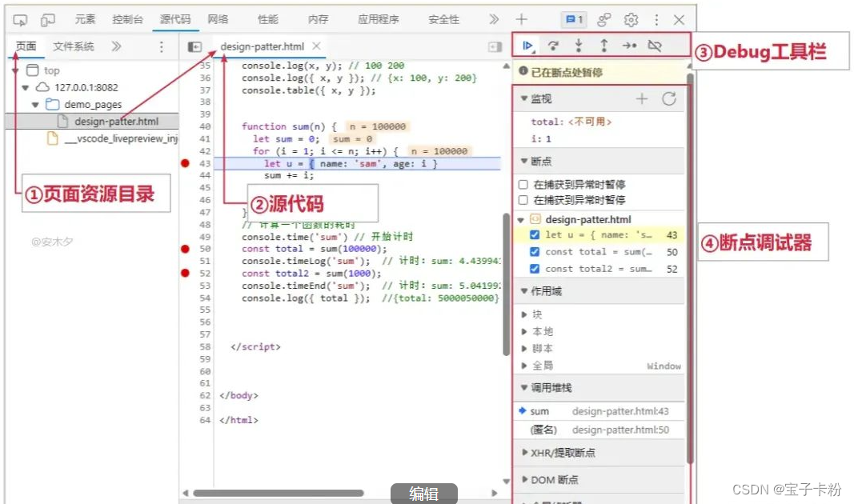
Task: Remove the breakpoint dot on line 52
Action: coord(185,273)
